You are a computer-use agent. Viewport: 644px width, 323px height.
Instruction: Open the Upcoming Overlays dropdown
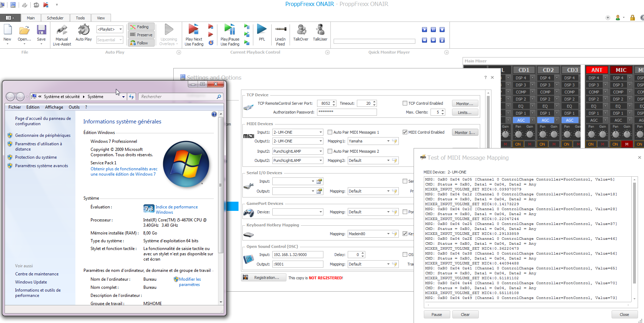point(168,35)
